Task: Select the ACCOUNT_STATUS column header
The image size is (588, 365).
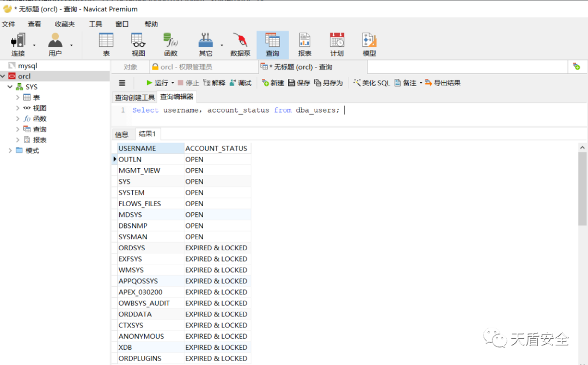Action: point(216,149)
